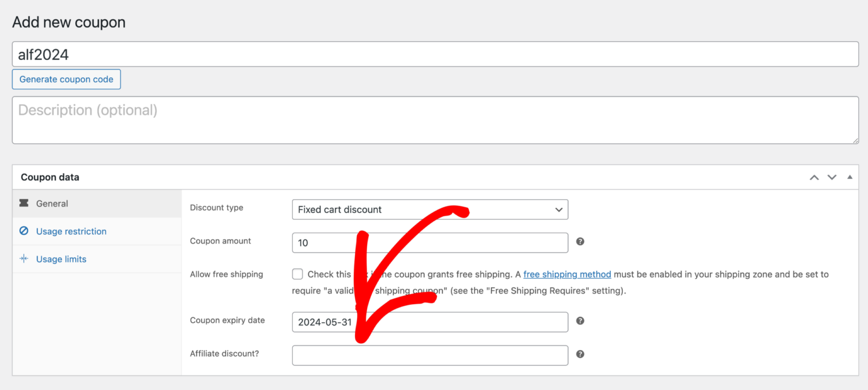Open the Coupon amount help tooltip
Screen dimensions: 868x390
point(580,241)
